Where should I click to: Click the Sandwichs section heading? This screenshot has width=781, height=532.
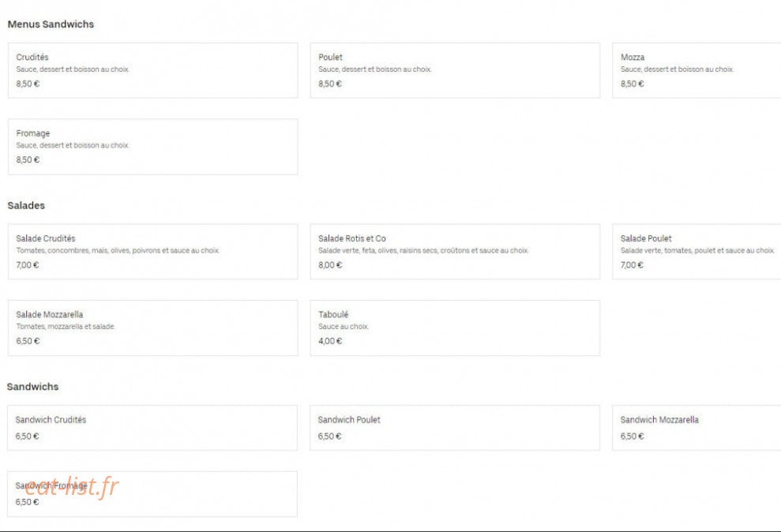(x=32, y=387)
